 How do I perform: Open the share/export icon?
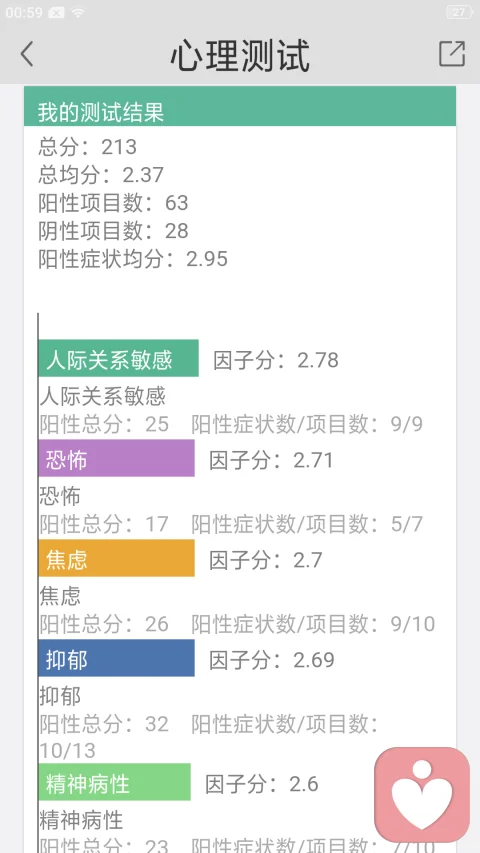[452, 54]
